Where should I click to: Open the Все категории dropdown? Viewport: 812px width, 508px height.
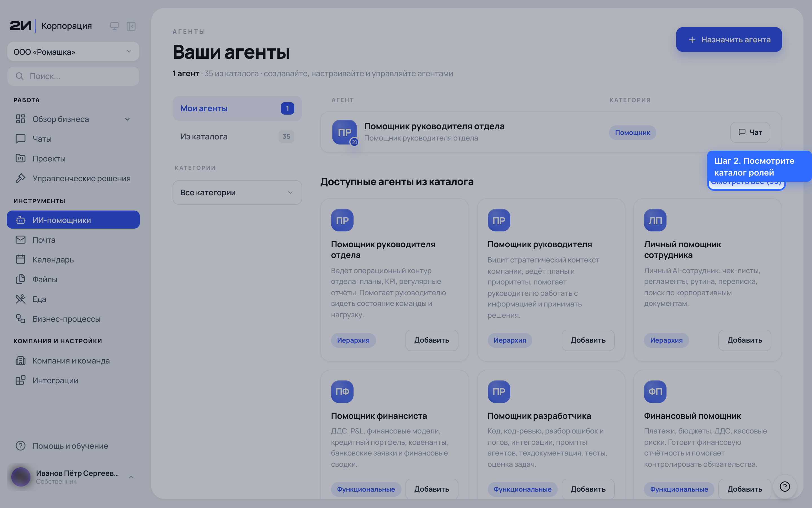coord(237,192)
